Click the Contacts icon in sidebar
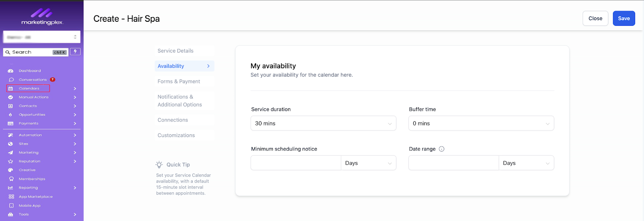This screenshot has height=221, width=644. point(10,106)
